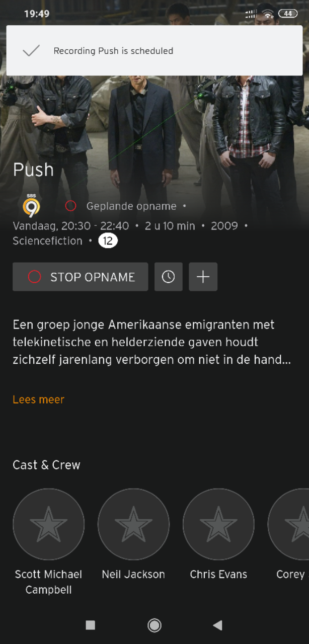The width and height of the screenshot is (309, 644).
Task: Tap the SBS 9 channel logo
Action: click(x=31, y=205)
